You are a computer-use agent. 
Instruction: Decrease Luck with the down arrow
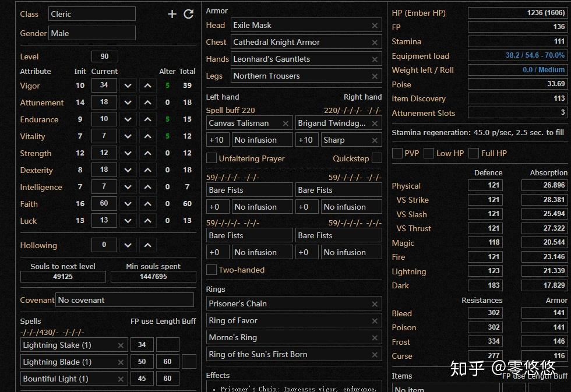click(128, 221)
